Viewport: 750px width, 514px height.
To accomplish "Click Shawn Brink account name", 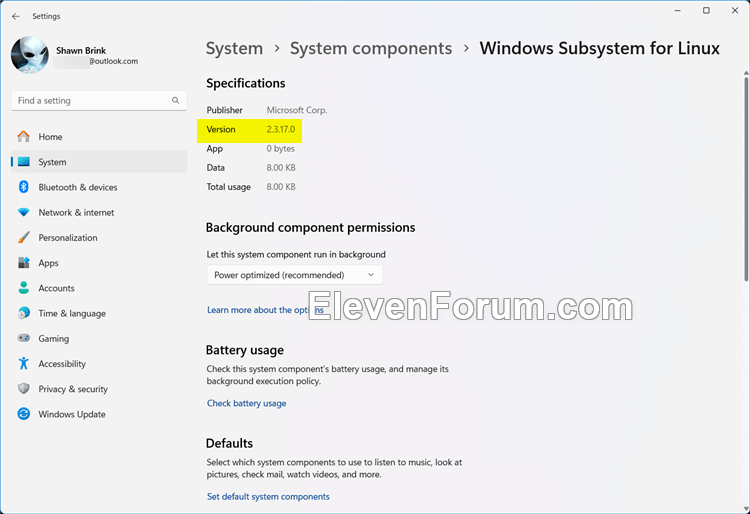I will [x=81, y=50].
